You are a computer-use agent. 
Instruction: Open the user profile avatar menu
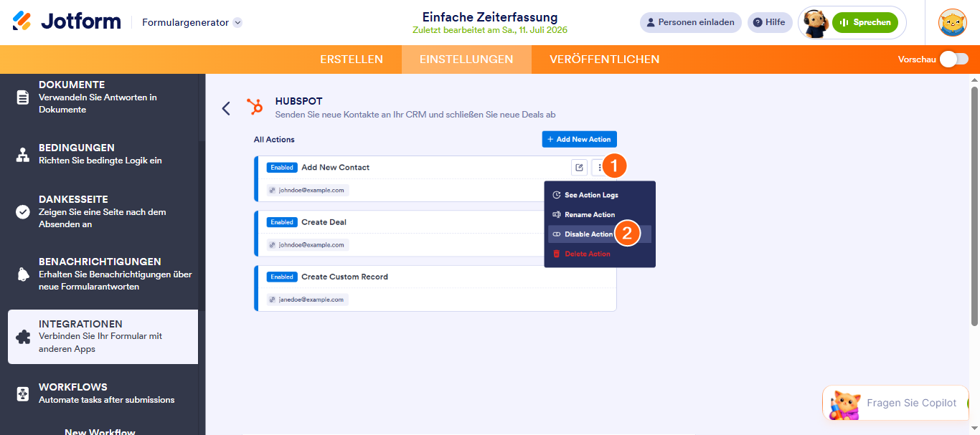pyautogui.click(x=953, y=22)
